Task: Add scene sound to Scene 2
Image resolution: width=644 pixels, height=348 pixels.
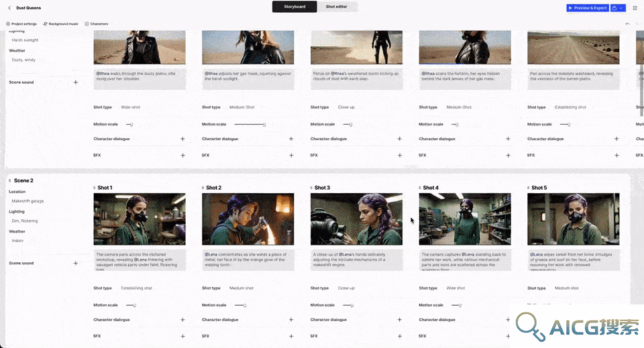Action: [76, 263]
